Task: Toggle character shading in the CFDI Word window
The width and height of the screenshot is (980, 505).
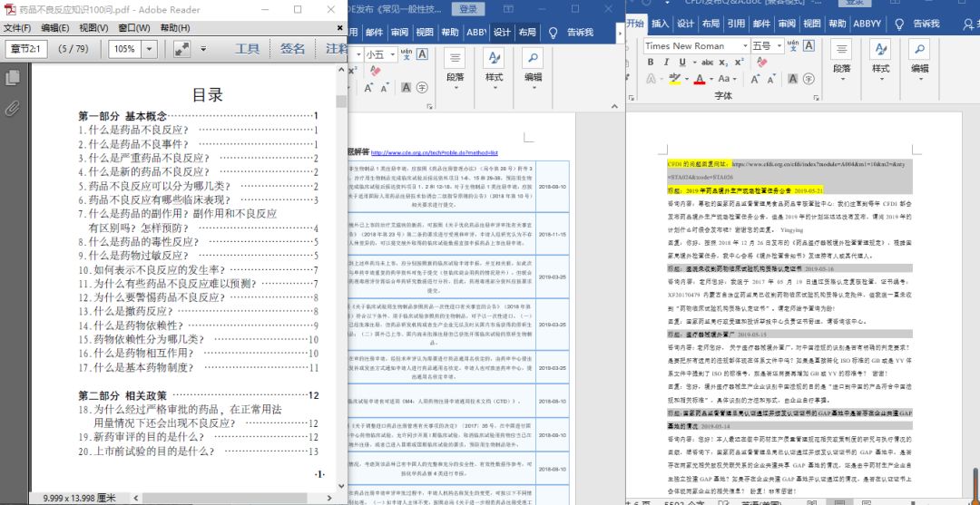Action: pyautogui.click(x=792, y=79)
